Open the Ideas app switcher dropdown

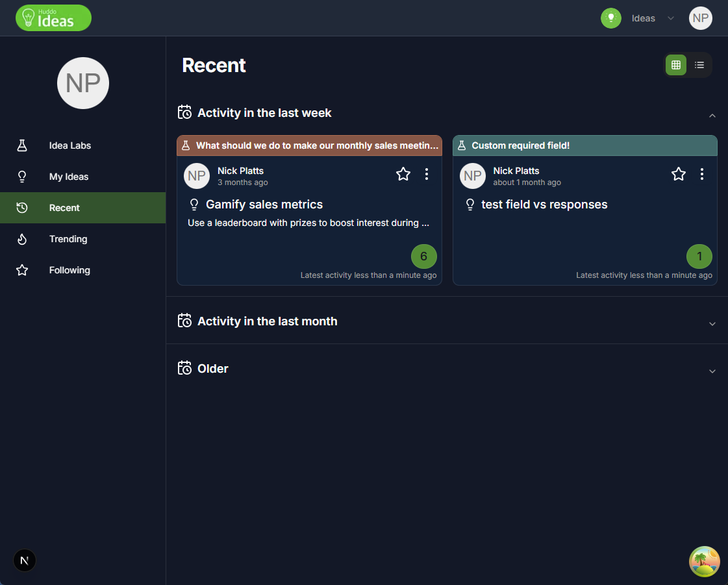[652, 18]
